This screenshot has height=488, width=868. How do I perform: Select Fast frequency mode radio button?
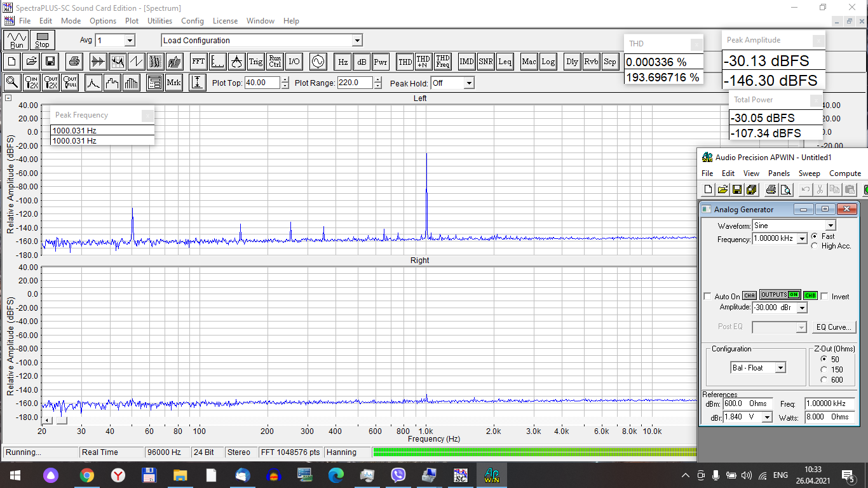click(815, 236)
